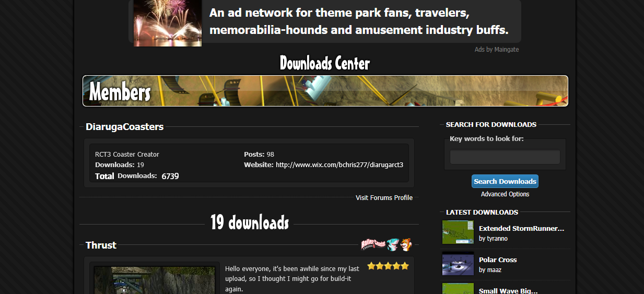Click the tiger mascot expansion icon
Image resolution: width=644 pixels, height=294 pixels.
(406, 244)
